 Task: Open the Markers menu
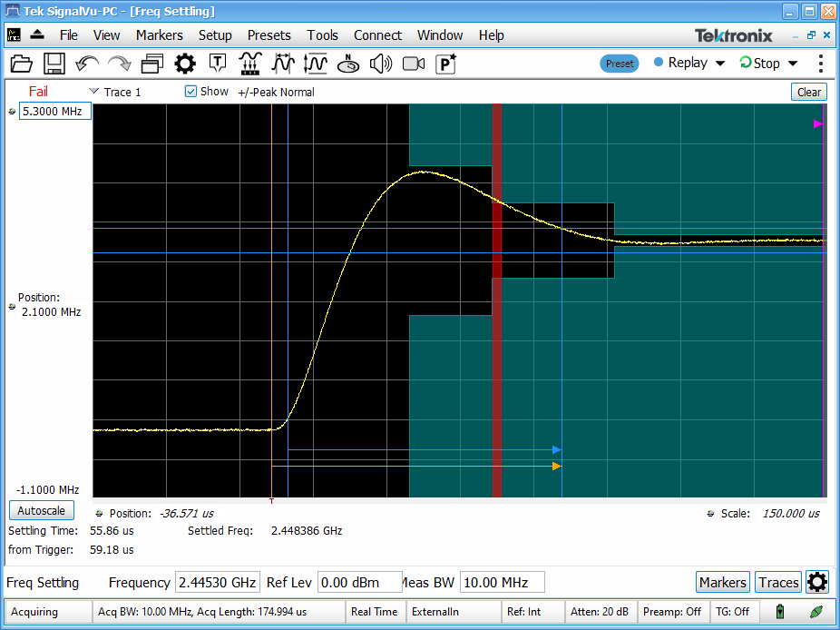159,35
